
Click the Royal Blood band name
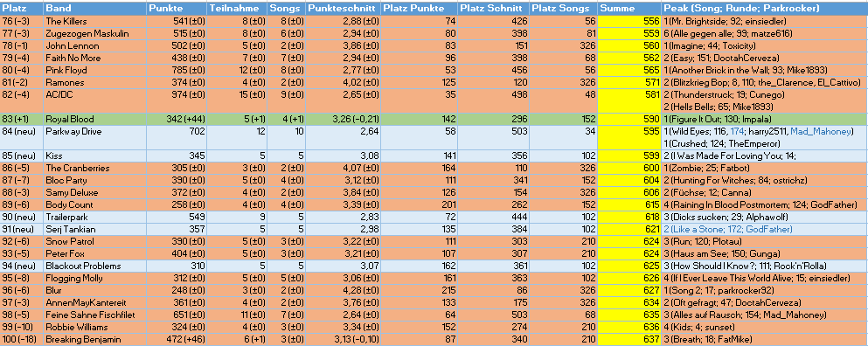70,119
